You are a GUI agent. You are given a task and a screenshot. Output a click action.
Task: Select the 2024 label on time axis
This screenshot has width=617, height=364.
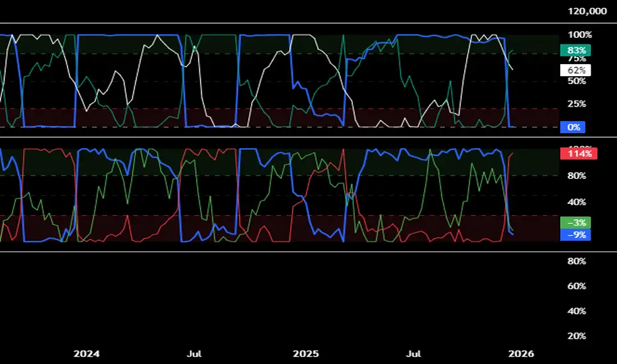pos(87,354)
